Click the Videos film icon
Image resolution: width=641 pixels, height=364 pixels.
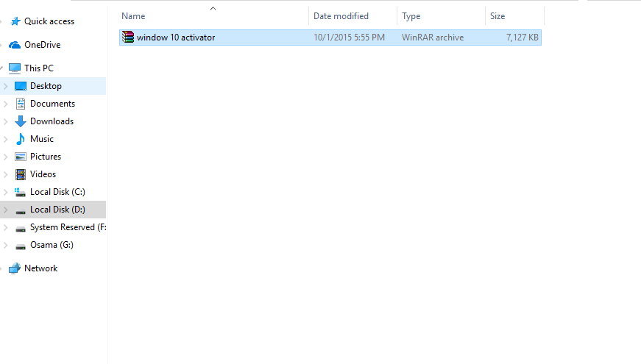click(x=21, y=174)
